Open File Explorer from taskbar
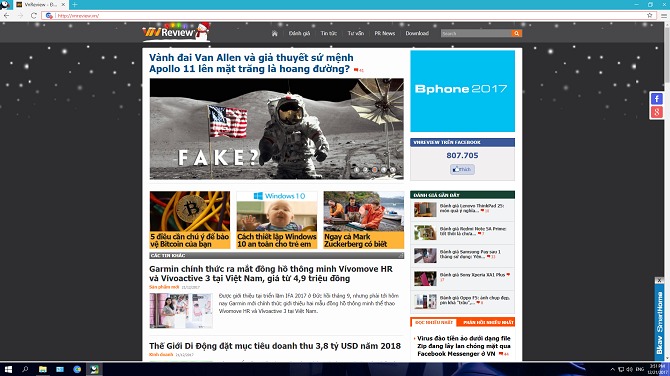Screen dimensions: 670x376 [43, 369]
